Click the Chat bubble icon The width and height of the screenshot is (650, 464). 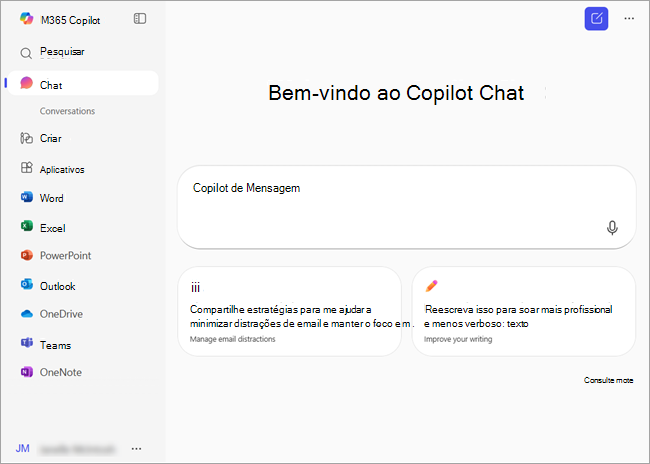(27, 83)
